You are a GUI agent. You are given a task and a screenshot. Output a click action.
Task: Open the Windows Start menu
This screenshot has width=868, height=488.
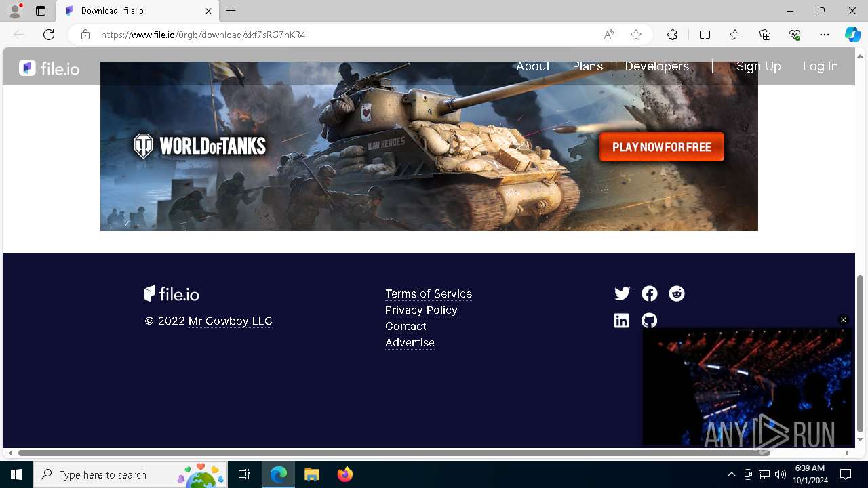tap(16, 474)
